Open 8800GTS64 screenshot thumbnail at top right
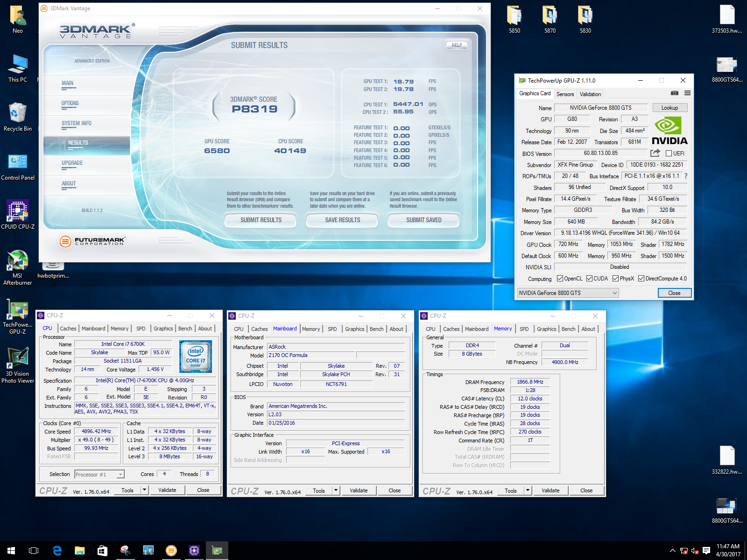 click(x=727, y=69)
